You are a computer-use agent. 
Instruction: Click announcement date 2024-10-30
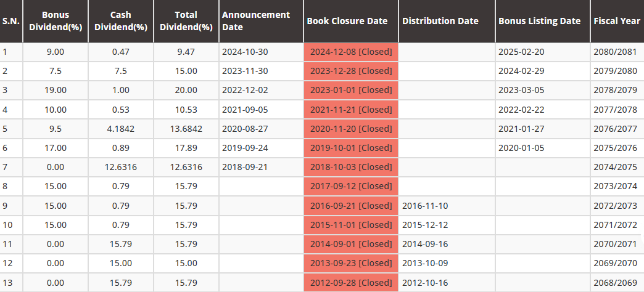coord(245,52)
